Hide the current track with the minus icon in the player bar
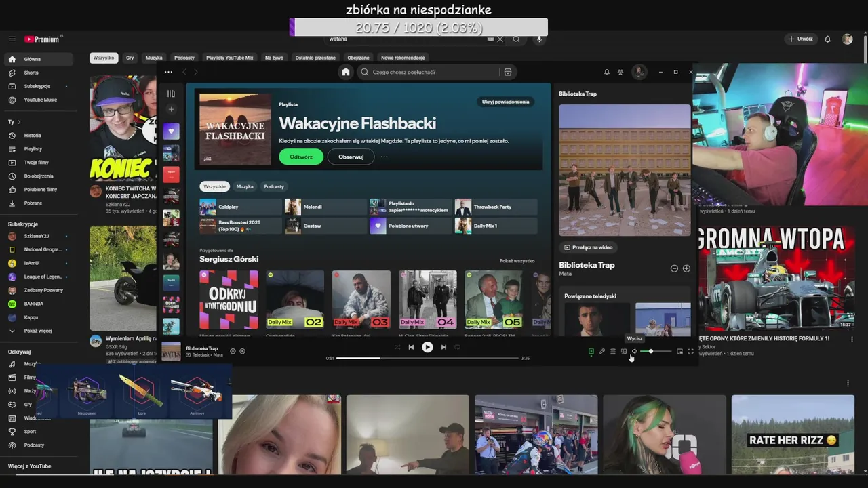The image size is (868, 488). click(x=233, y=351)
